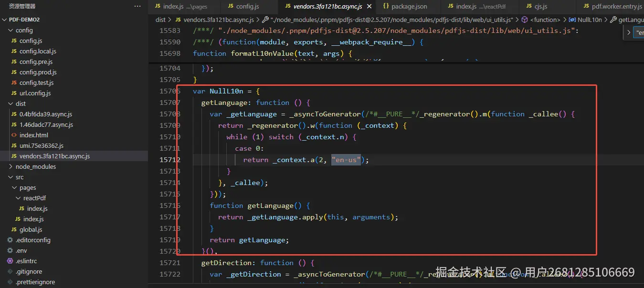Click the JS icon of umi.75e36362.js
This screenshot has width=644, height=288.
tap(14, 146)
